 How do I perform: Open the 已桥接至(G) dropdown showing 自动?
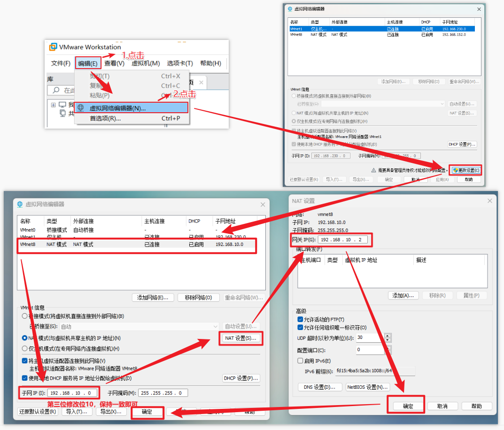tap(140, 327)
